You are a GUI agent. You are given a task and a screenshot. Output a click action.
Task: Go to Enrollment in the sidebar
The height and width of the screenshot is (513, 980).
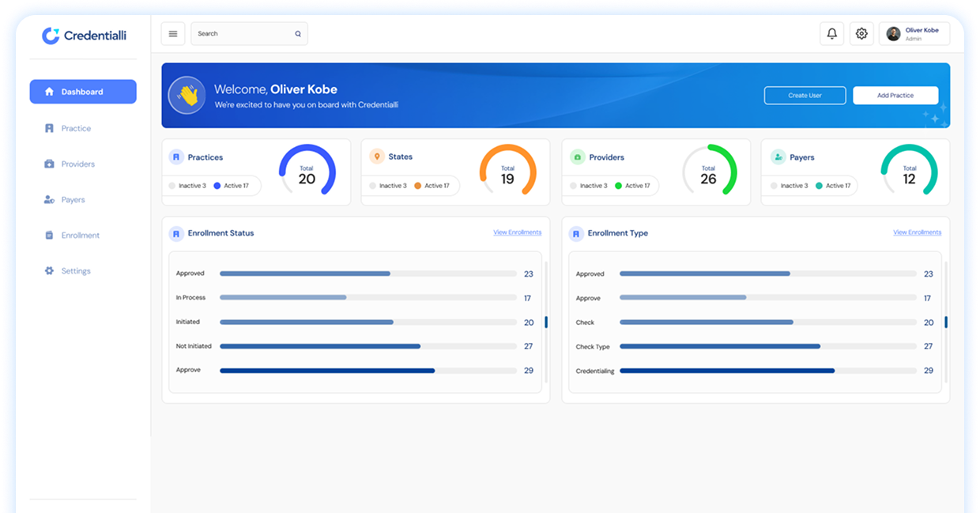pyautogui.click(x=80, y=236)
